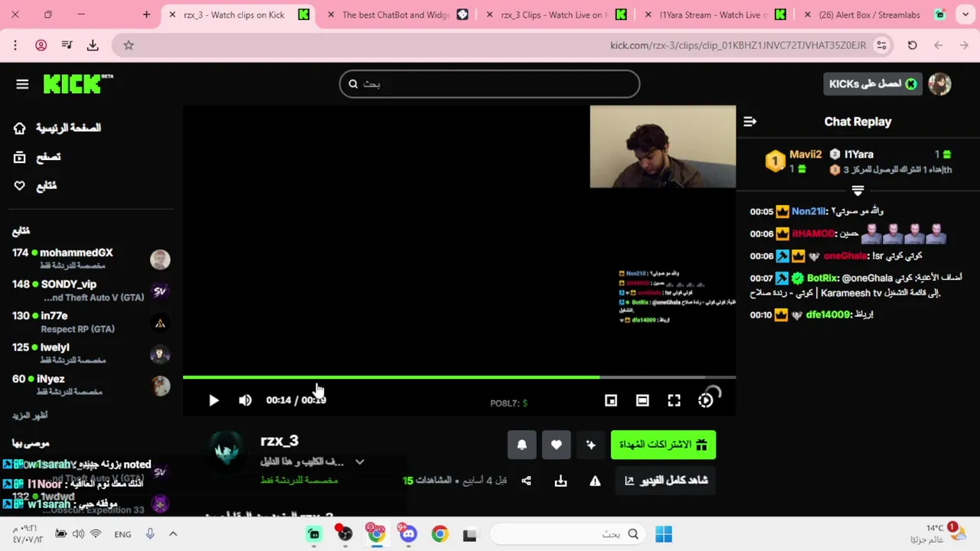Open the Kick hamburger menu
The image size is (980, 551).
click(x=22, y=84)
